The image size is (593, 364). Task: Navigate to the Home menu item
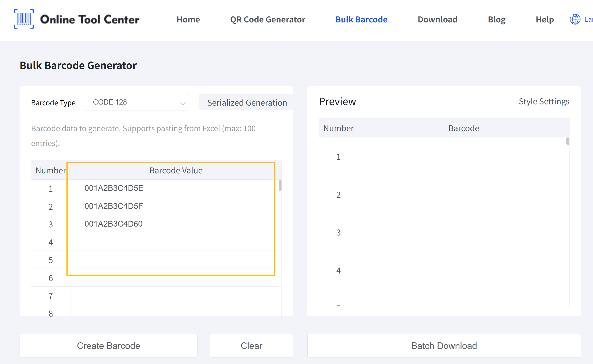188,19
